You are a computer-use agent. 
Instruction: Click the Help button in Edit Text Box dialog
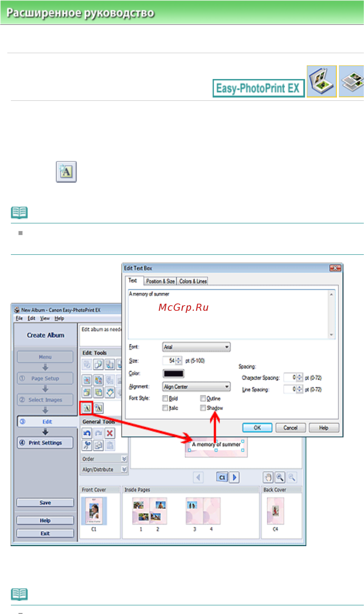coord(324,428)
